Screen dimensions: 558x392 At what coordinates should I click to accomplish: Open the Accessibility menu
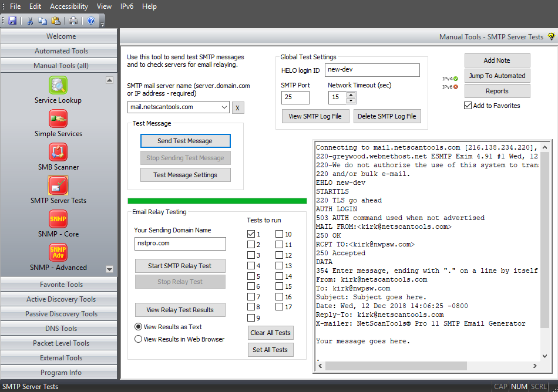69,6
